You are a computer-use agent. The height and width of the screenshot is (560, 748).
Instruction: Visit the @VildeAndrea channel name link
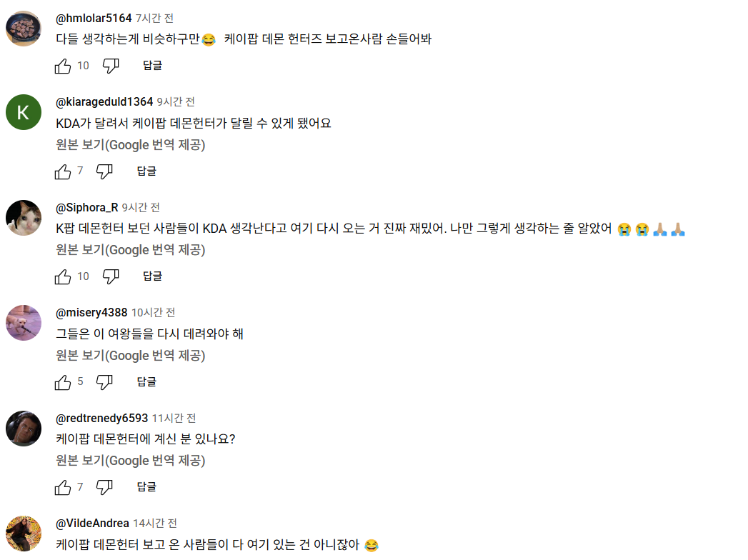93,524
